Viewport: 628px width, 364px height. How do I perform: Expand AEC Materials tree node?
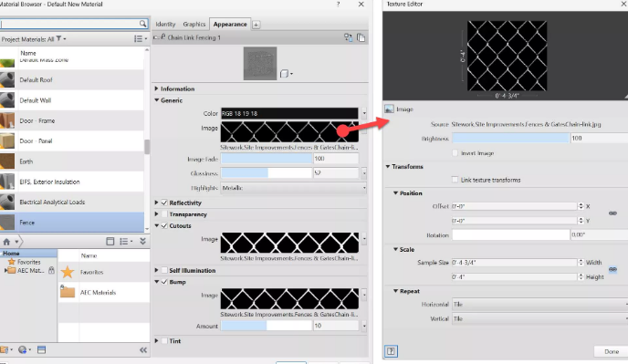point(5,270)
